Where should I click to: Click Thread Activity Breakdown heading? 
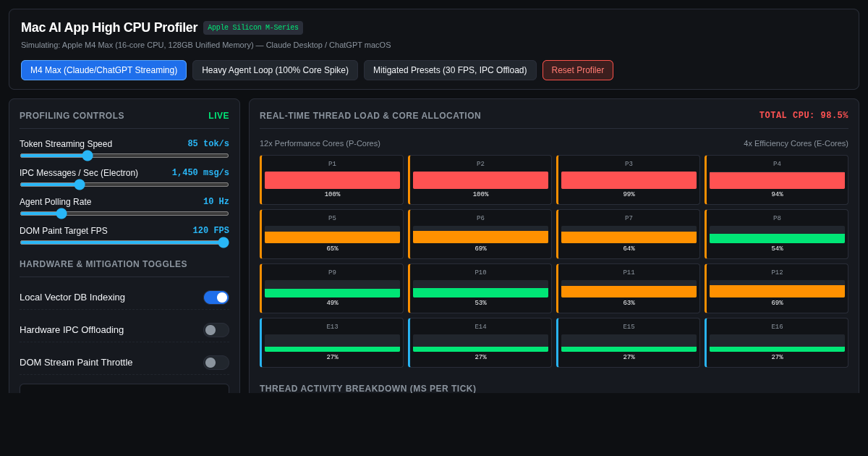point(367,388)
